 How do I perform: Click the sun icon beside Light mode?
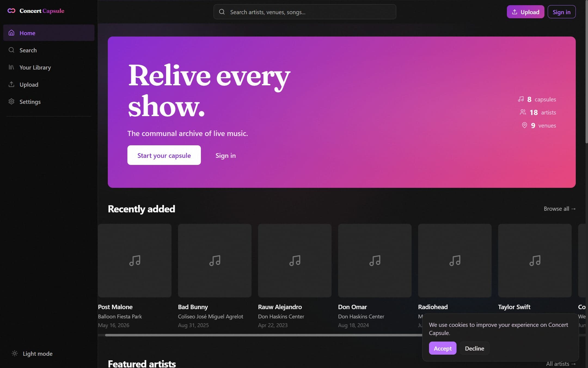15,353
